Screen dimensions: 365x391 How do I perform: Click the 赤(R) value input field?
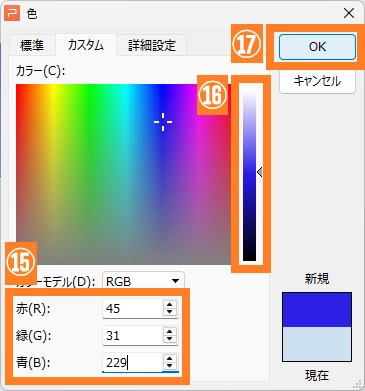133,308
